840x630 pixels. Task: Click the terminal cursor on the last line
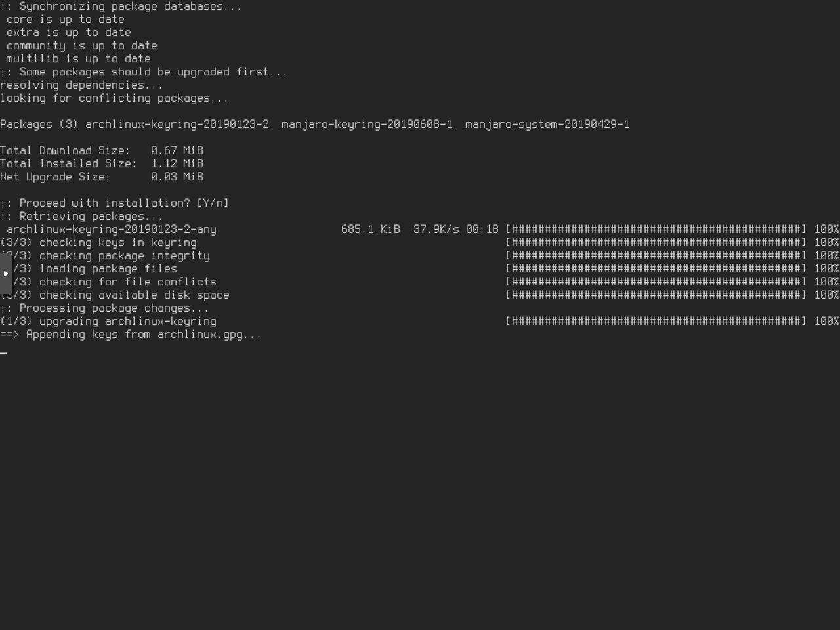(4, 352)
